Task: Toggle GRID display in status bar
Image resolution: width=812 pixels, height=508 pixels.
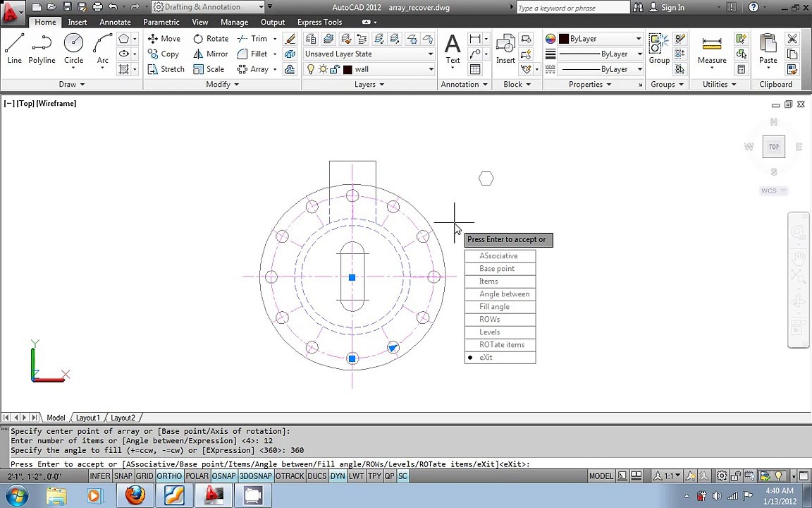Action: pos(144,476)
